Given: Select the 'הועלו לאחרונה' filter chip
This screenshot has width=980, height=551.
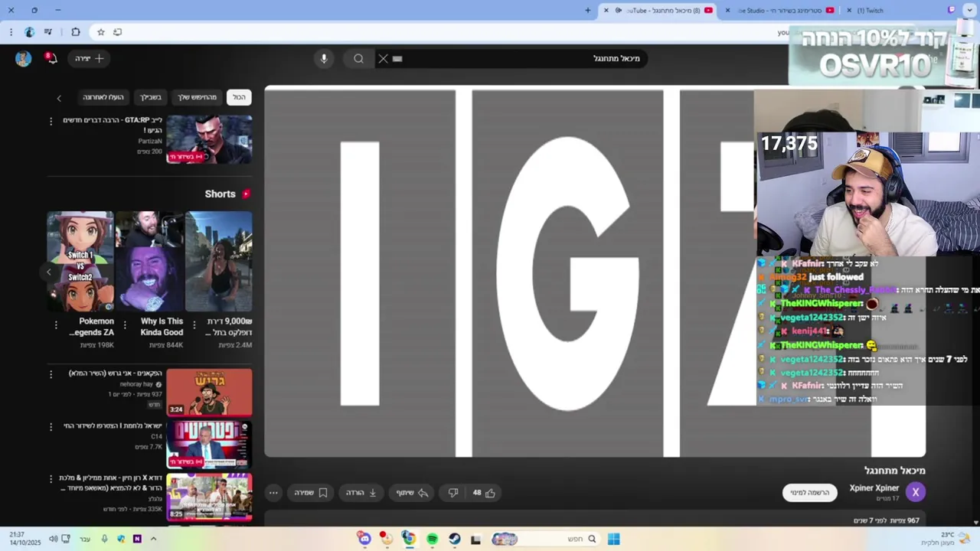Looking at the screenshot, I should point(103,97).
